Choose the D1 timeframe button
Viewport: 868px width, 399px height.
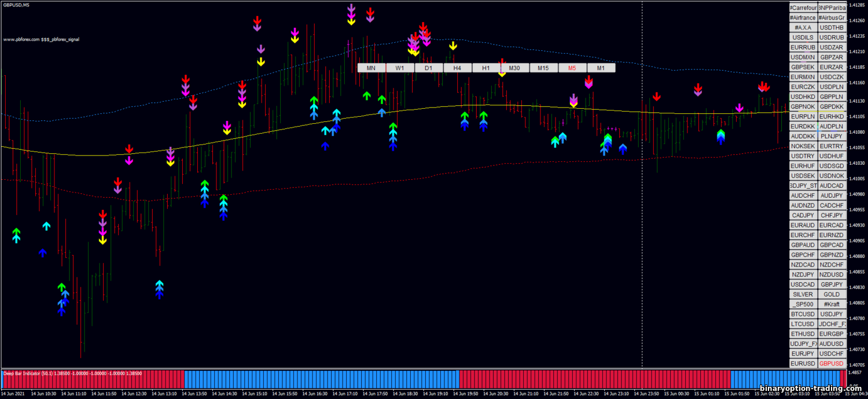(428, 68)
